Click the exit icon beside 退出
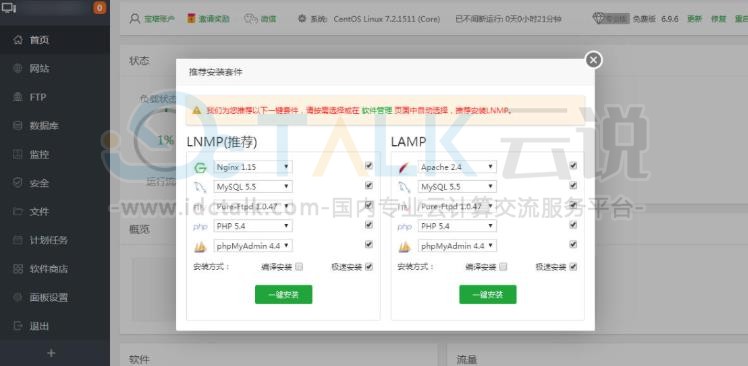 point(18,326)
